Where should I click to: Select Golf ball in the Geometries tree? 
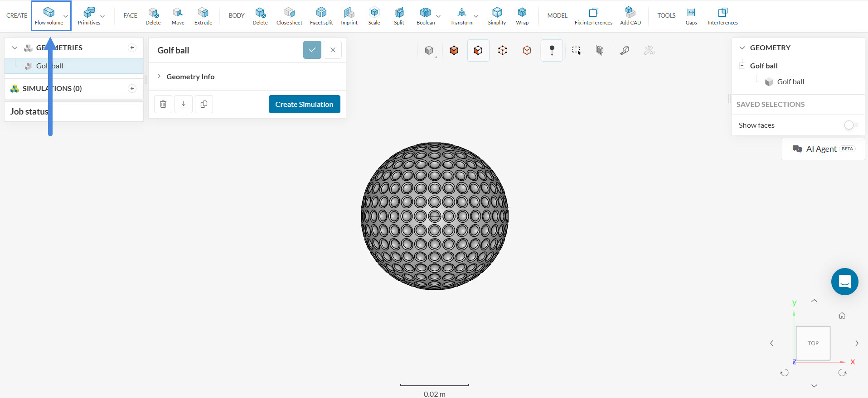click(49, 66)
